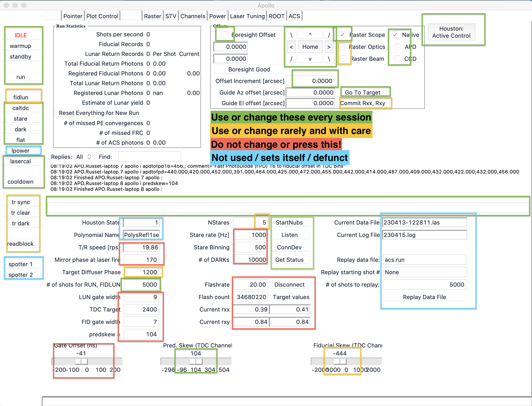
Task: Enable the Raster Beam checkbox
Action: pyautogui.click(x=343, y=59)
